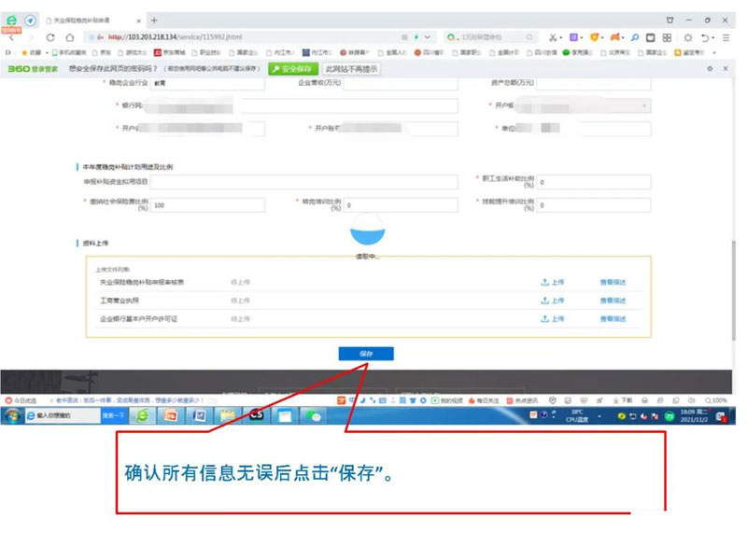Click the blue 保存 button
747x560 pixels.
point(366,354)
